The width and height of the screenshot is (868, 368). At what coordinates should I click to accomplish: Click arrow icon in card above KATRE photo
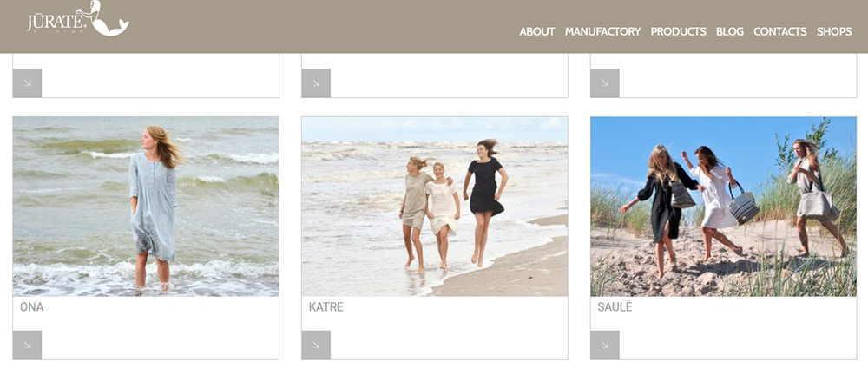316,82
